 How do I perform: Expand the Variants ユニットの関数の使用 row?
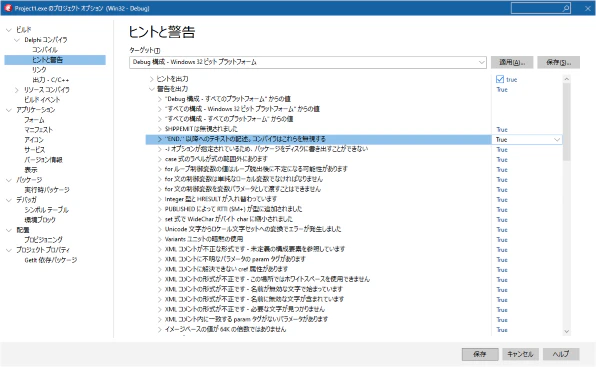point(160,239)
